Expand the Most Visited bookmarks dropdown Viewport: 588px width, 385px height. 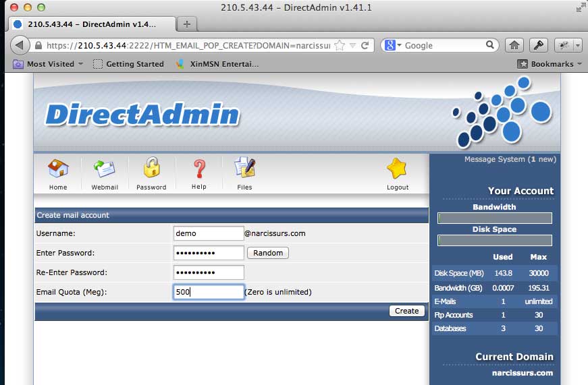pos(80,63)
